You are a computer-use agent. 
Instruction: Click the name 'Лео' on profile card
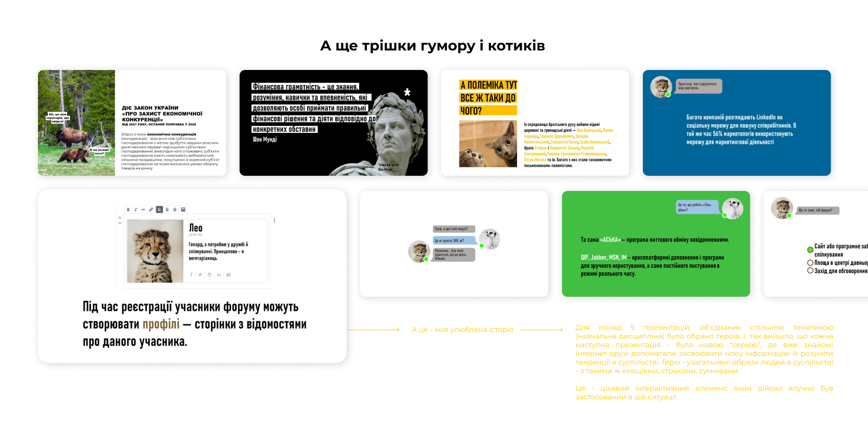[x=196, y=228]
